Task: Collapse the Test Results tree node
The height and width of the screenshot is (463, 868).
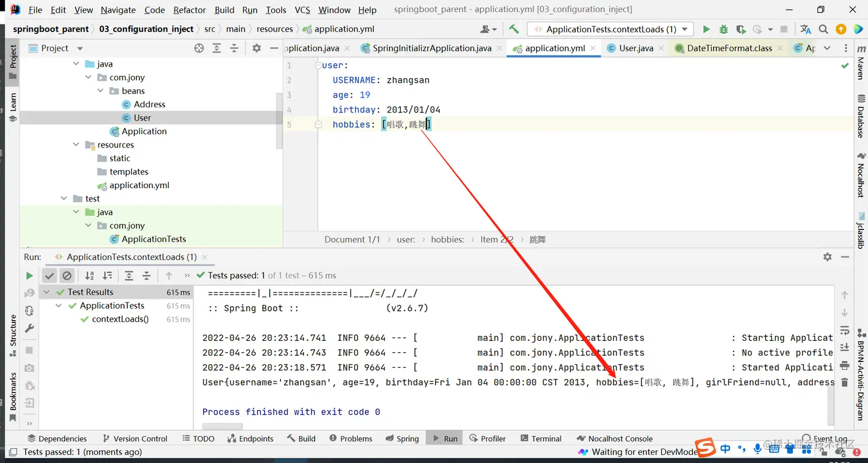Action: click(47, 292)
